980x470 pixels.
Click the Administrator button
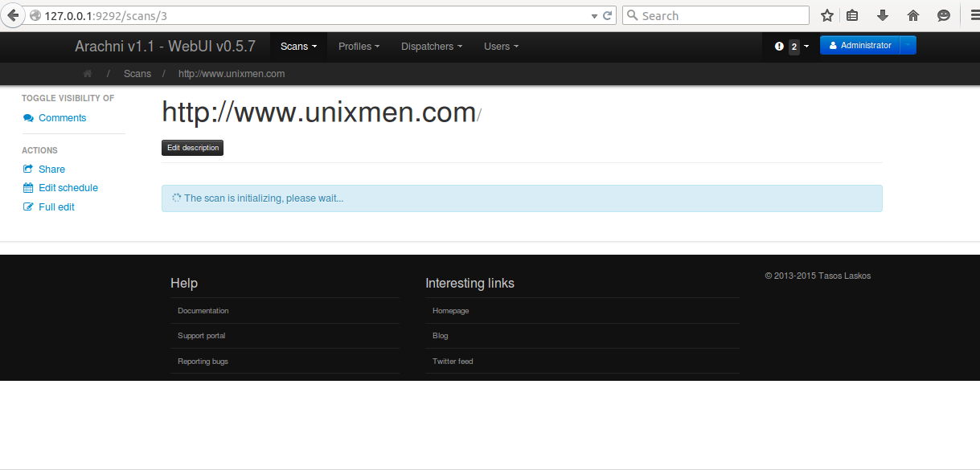pos(859,46)
